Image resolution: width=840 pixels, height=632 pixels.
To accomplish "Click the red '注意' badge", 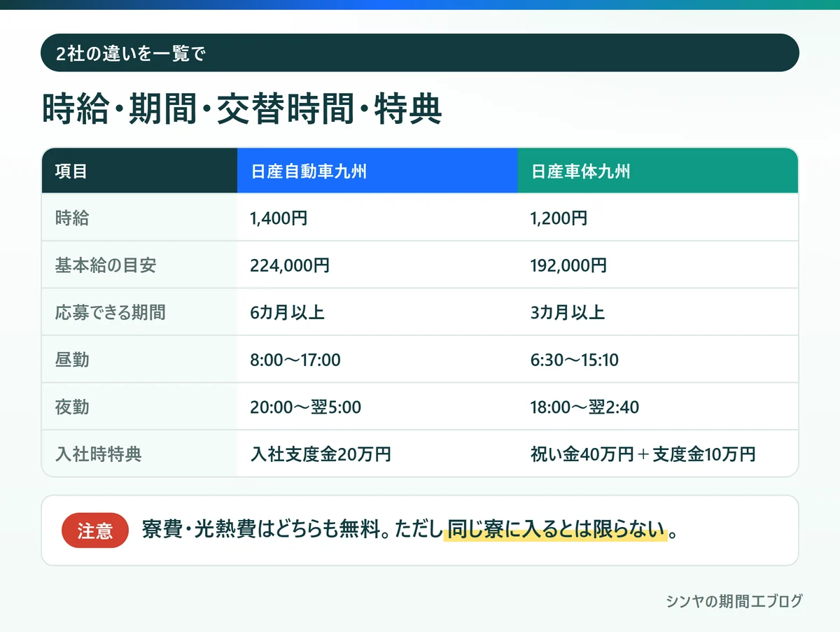I will click(95, 531).
